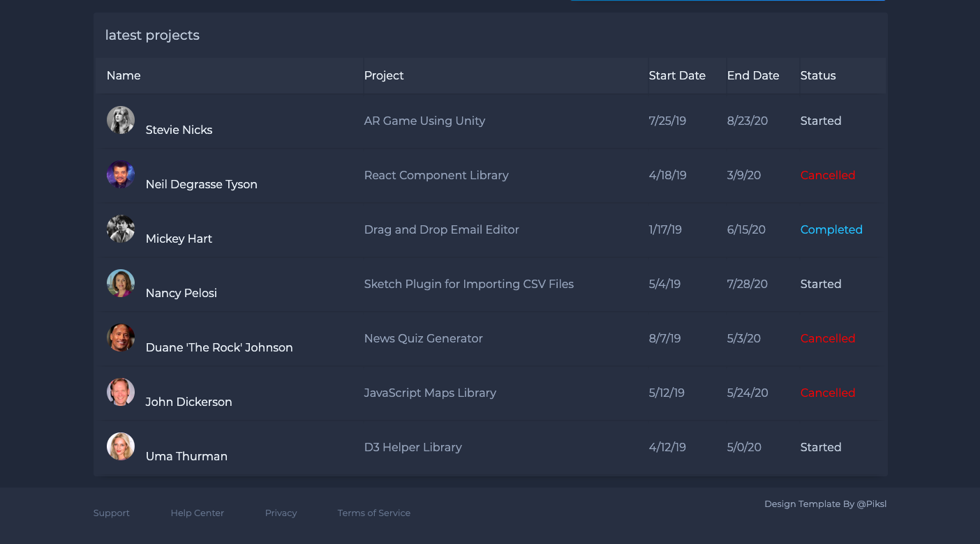Select John Dickerson's profile picture

[120, 392]
